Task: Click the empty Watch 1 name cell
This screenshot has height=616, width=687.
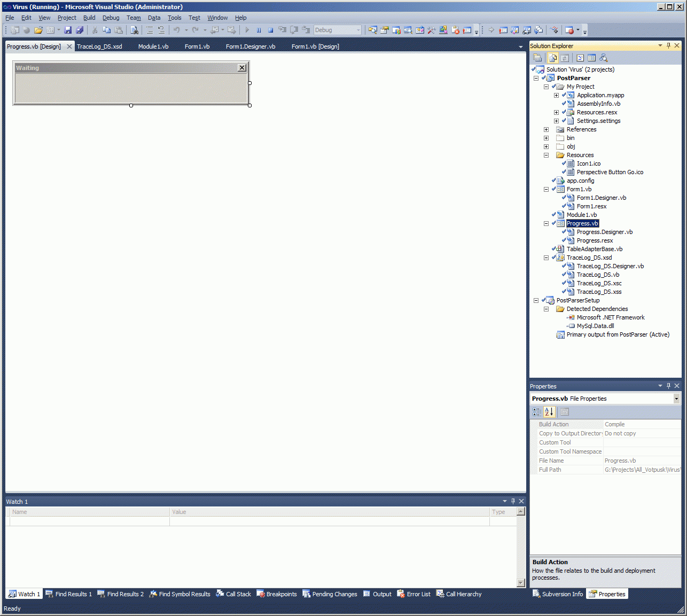Action: tap(90, 521)
